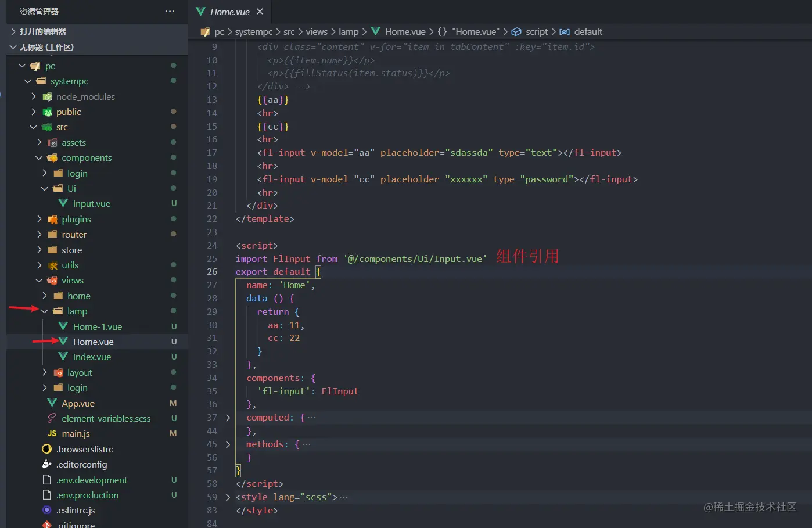Screen dimensions: 812x528
Task: Unfold the style block on line 59
Action: point(228,497)
